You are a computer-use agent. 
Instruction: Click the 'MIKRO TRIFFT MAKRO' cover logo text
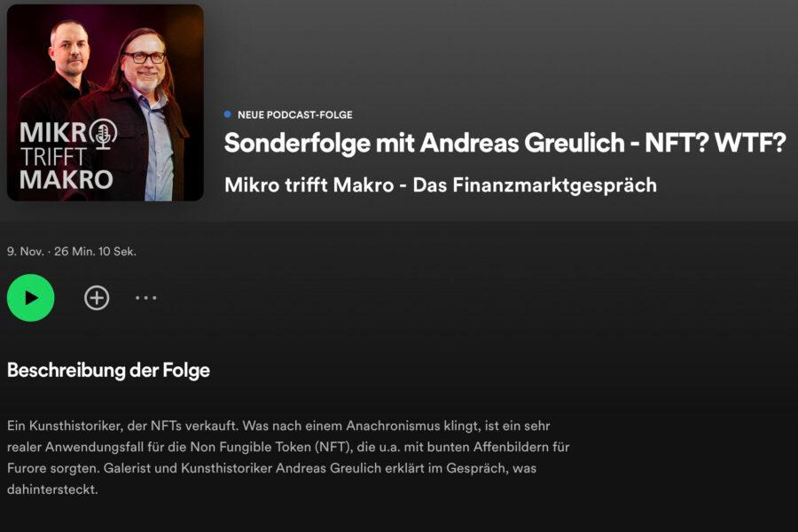66,156
